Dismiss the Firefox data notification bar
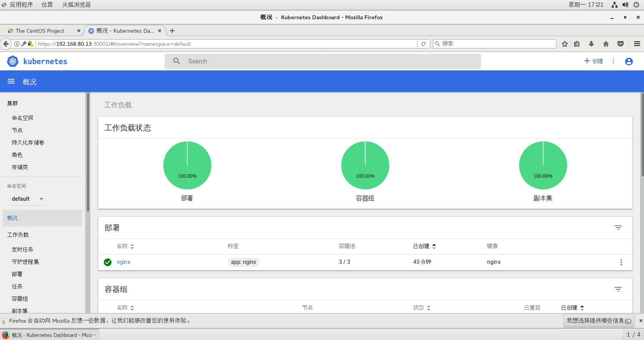Viewport: 644px width, 340px height. pyautogui.click(x=641, y=321)
